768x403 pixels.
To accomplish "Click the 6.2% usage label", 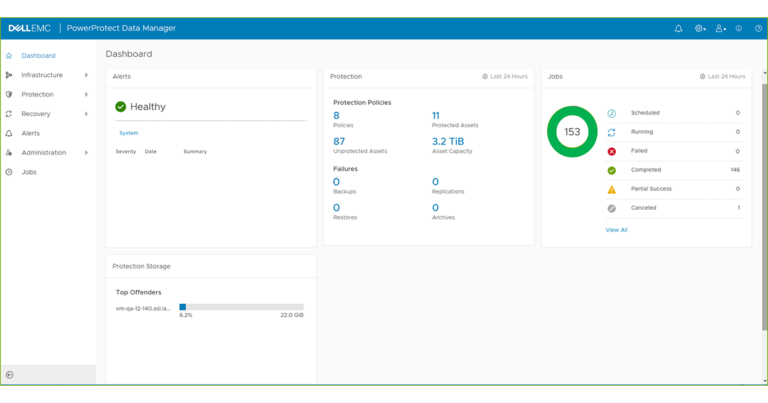I will (x=186, y=315).
